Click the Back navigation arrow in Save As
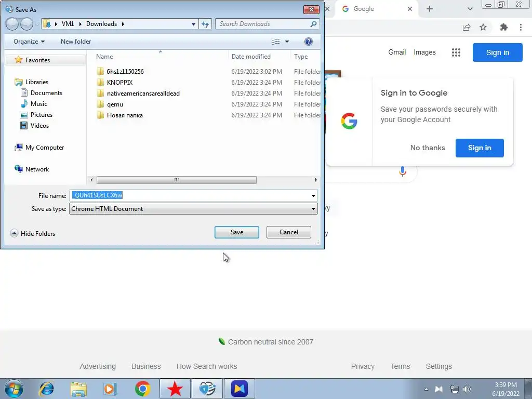 pyautogui.click(x=12, y=24)
